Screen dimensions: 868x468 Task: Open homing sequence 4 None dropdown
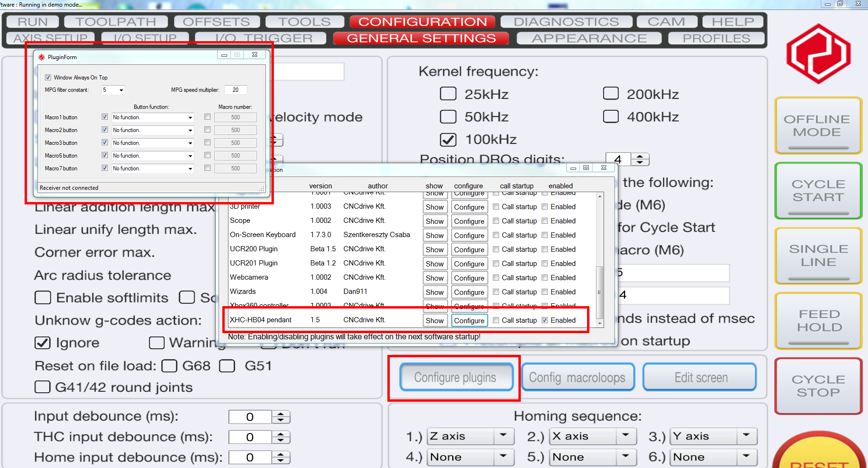tap(503, 457)
